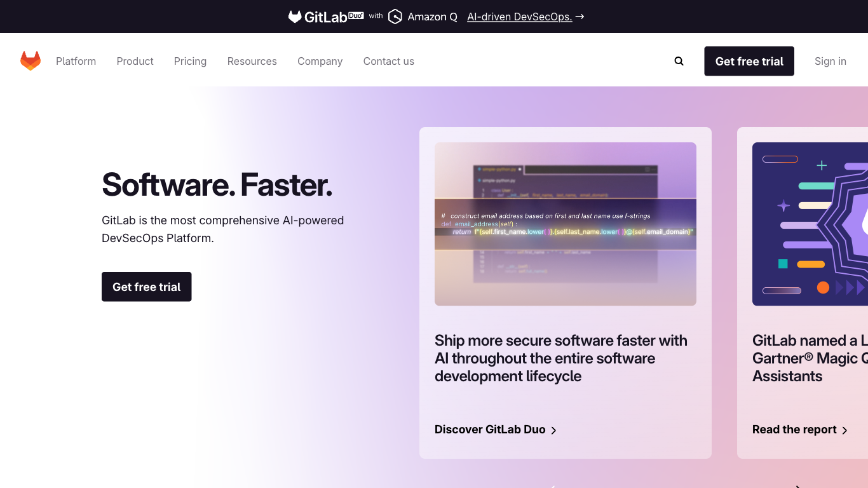The height and width of the screenshot is (488, 868).
Task: Click the GitLab Duo logo in banner
Action: click(326, 17)
